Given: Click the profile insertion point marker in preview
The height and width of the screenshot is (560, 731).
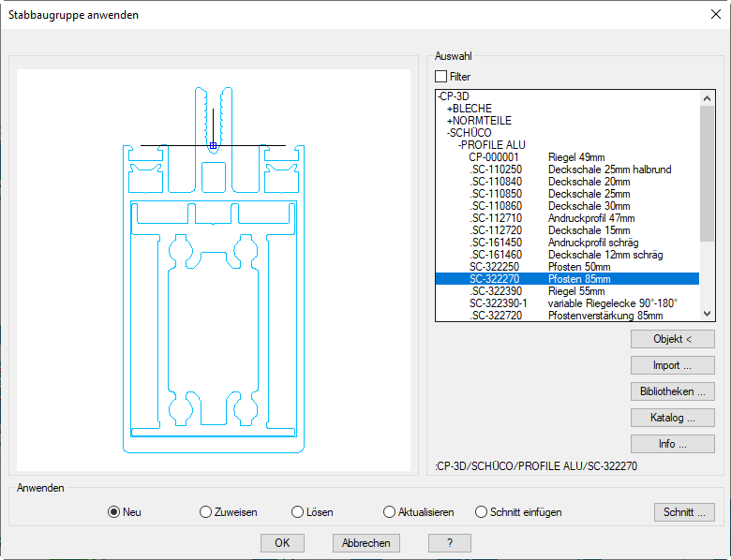Looking at the screenshot, I should click(213, 145).
